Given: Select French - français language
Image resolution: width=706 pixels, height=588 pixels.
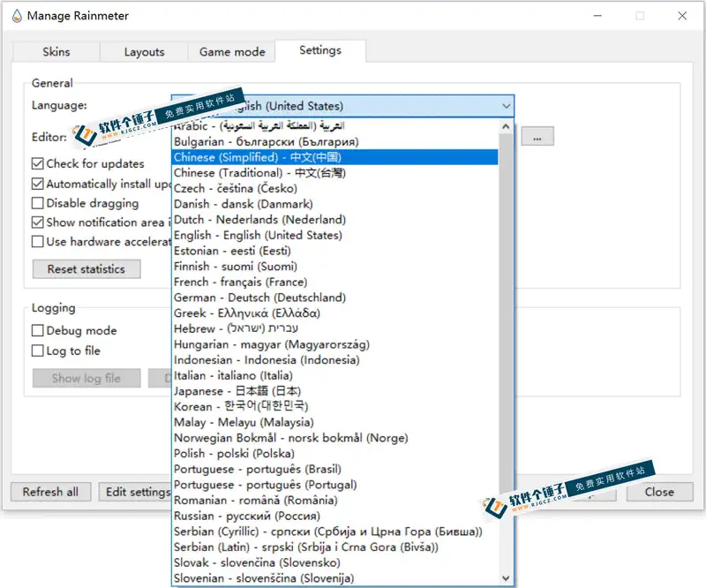Looking at the screenshot, I should (x=335, y=282).
